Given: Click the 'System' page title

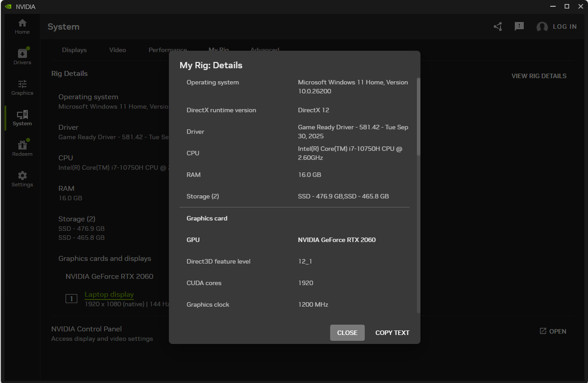Looking at the screenshot, I should click(63, 26).
